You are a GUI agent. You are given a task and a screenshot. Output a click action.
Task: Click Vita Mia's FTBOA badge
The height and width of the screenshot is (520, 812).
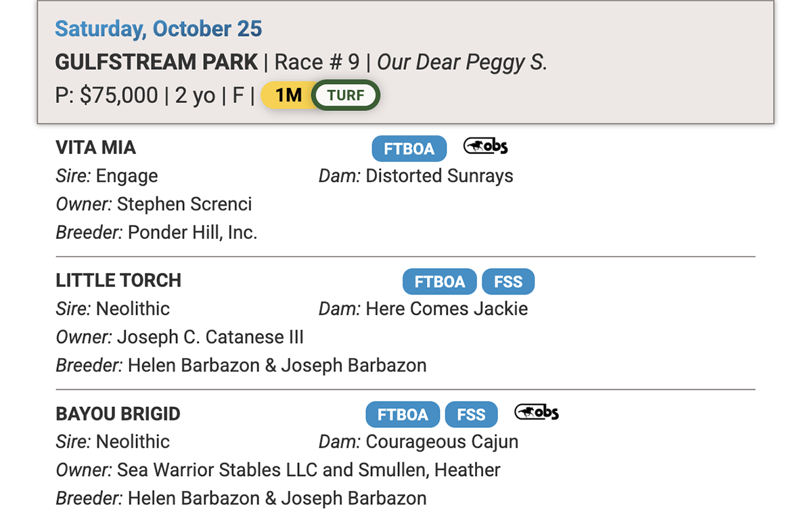pos(409,149)
